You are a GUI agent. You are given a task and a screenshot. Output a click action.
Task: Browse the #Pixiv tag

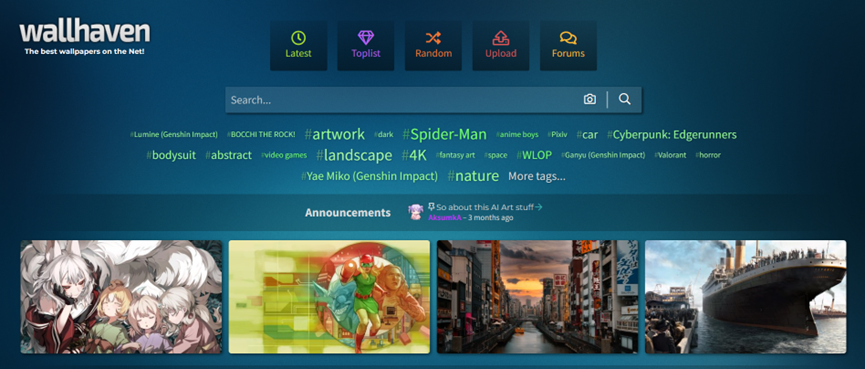click(557, 135)
